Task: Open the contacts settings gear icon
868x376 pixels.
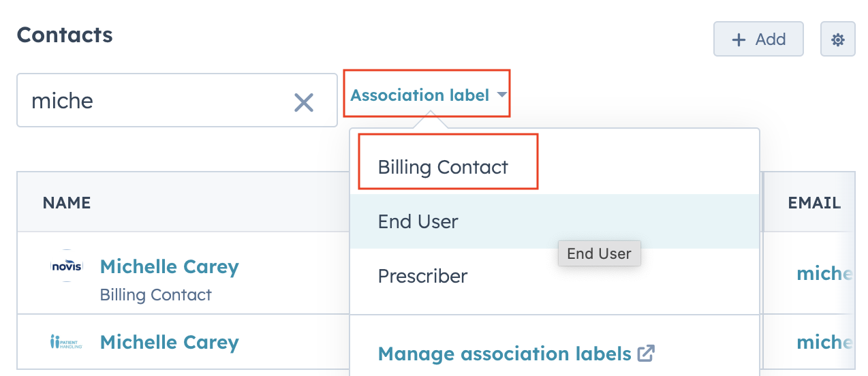Action: pyautogui.click(x=837, y=40)
